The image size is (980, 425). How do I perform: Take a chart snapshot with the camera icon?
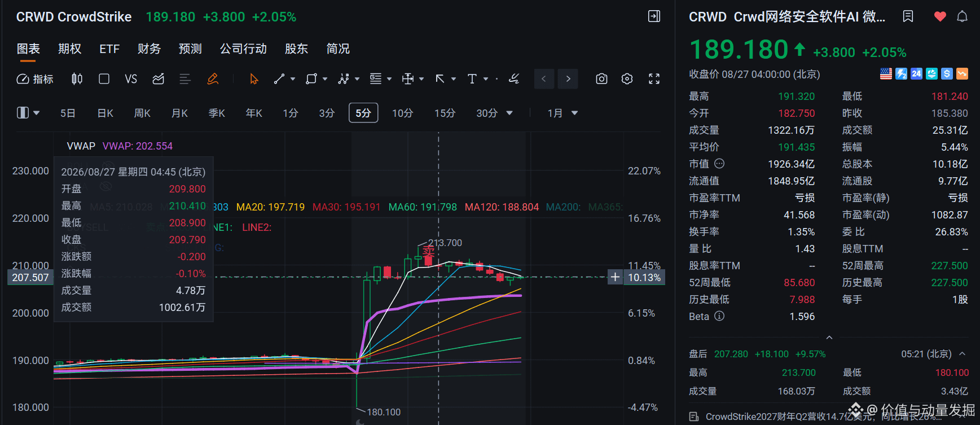coord(601,79)
